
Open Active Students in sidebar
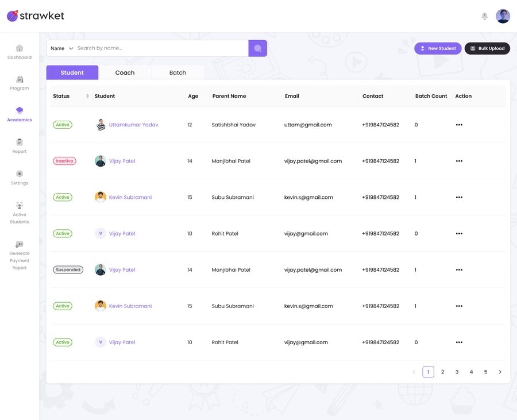20,213
